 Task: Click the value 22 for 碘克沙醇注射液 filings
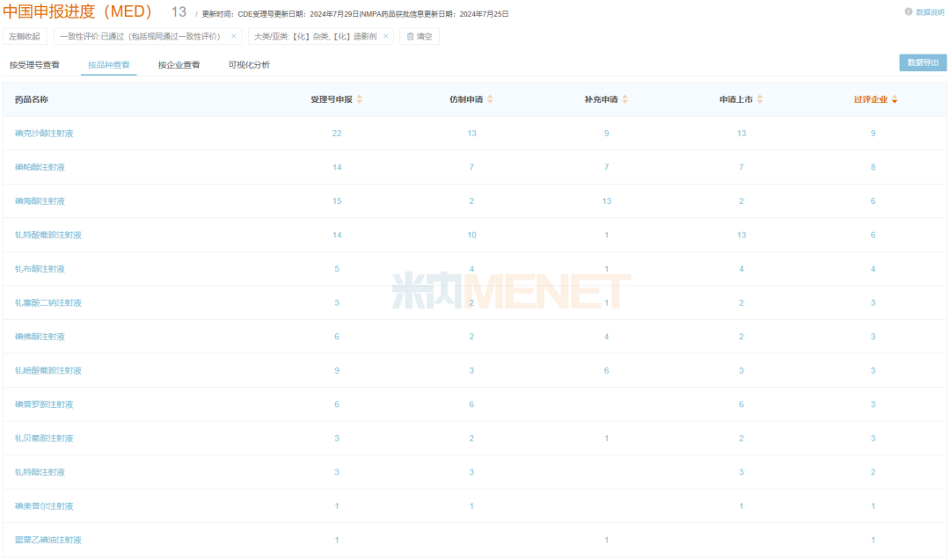[x=336, y=133]
